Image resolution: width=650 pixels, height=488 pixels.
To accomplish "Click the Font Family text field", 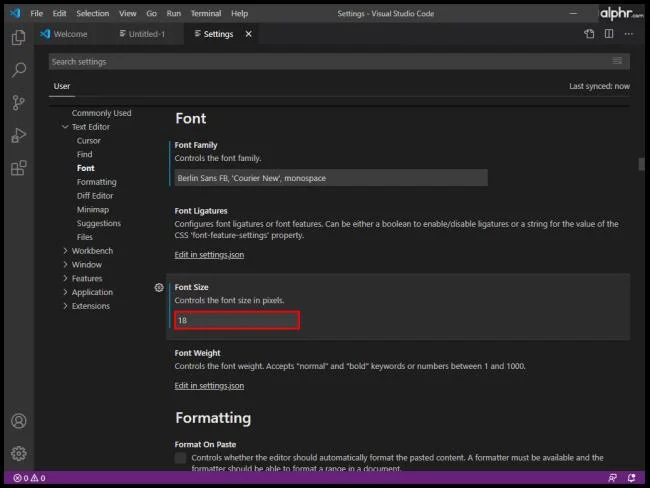I will 331,178.
